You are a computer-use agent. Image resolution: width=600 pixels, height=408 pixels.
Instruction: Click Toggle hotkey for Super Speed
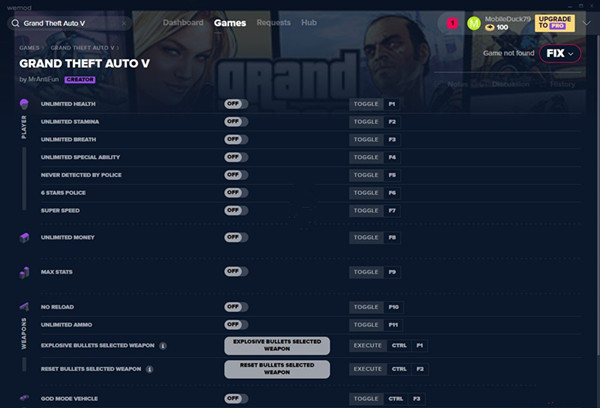(366, 211)
